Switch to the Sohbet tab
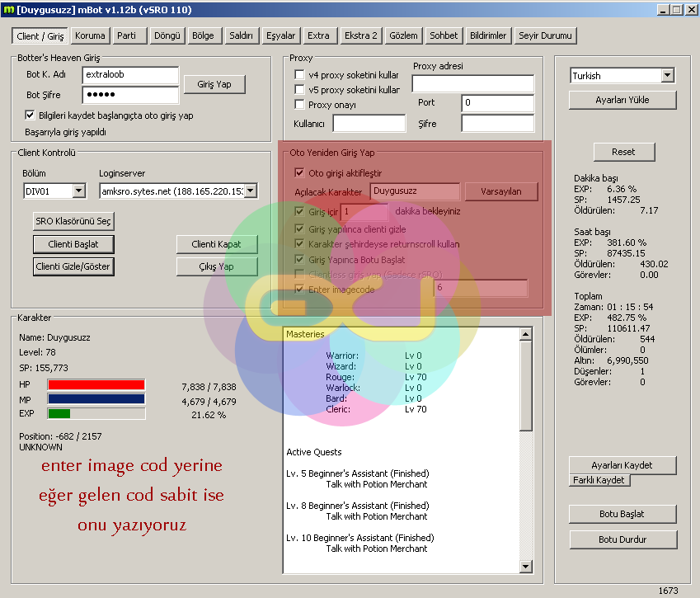 click(444, 35)
